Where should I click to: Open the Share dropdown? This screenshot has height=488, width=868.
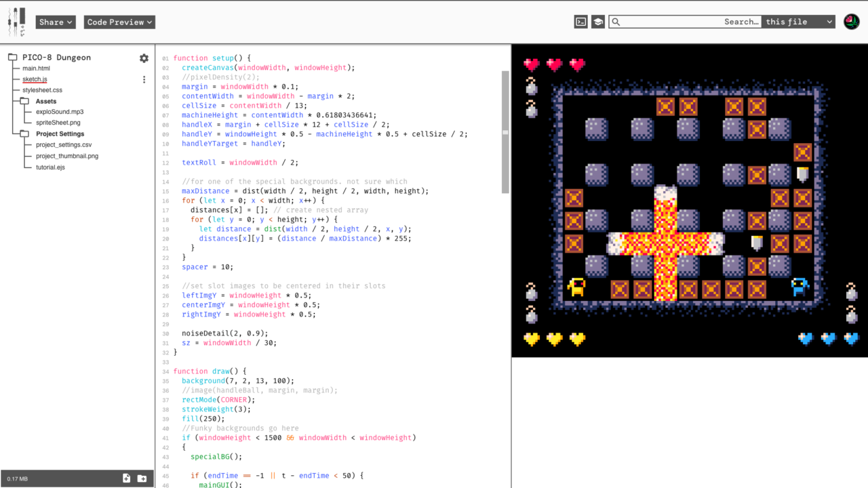click(x=55, y=22)
